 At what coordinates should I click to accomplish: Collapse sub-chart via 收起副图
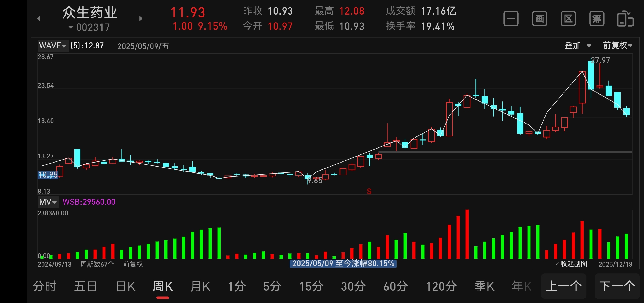click(572, 264)
